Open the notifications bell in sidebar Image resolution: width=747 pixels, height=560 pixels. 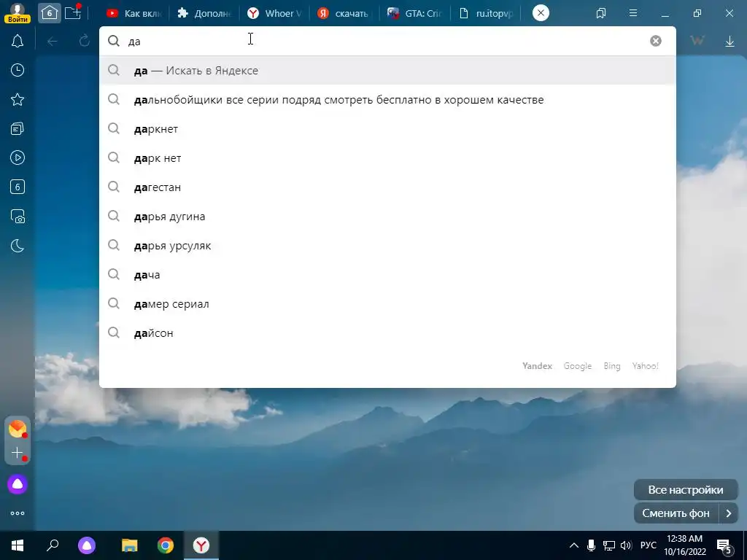click(18, 41)
